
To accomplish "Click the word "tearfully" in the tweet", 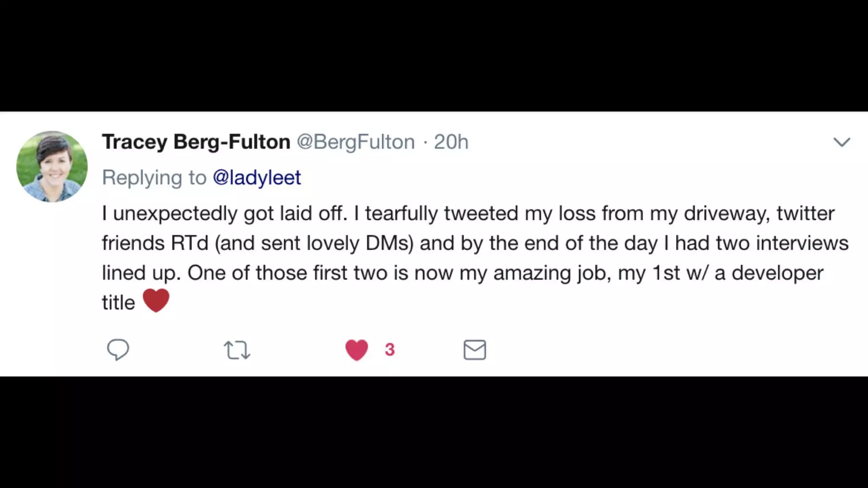I will pos(401,213).
